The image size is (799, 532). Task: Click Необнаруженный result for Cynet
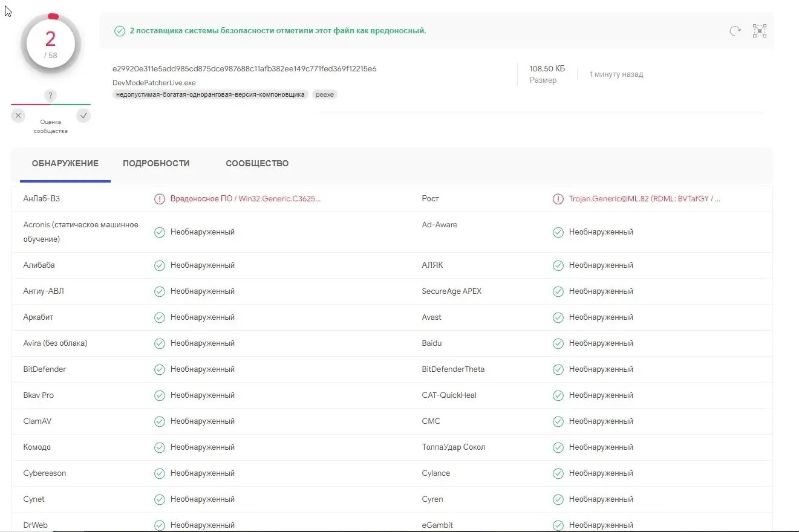point(203,499)
